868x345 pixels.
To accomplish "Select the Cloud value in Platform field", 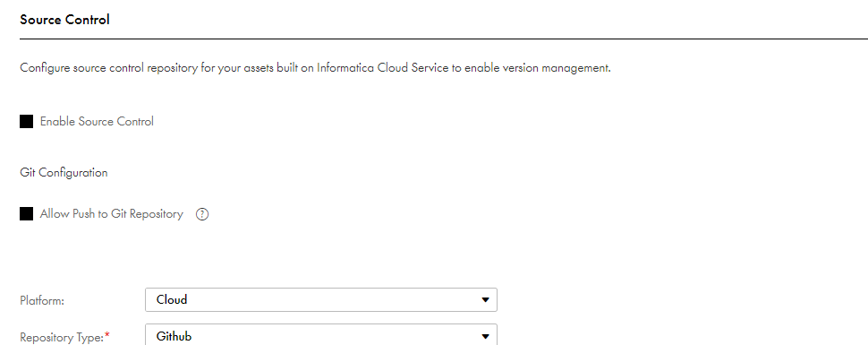I will [x=172, y=299].
